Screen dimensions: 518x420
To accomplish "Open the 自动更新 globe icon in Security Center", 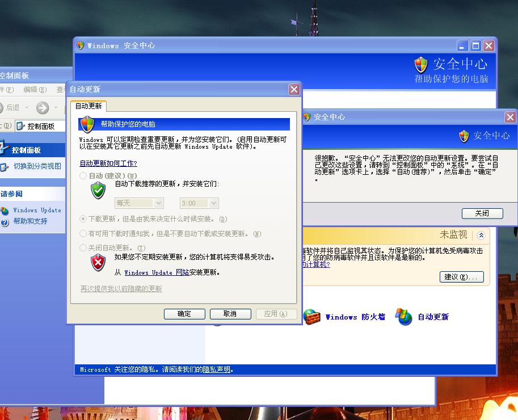I will tap(404, 317).
